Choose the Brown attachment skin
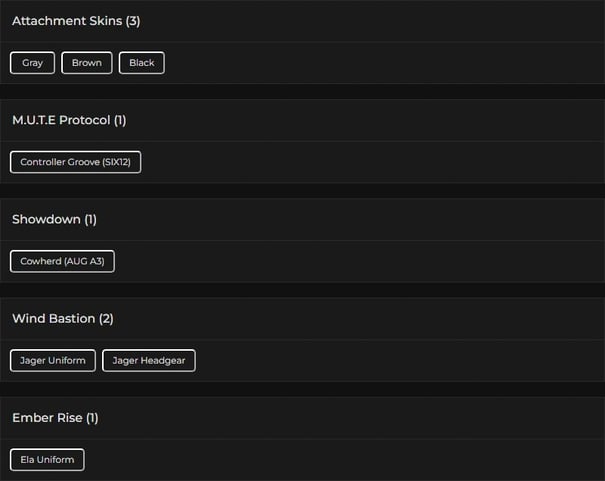Viewport: 605px width, 481px height. [x=87, y=63]
